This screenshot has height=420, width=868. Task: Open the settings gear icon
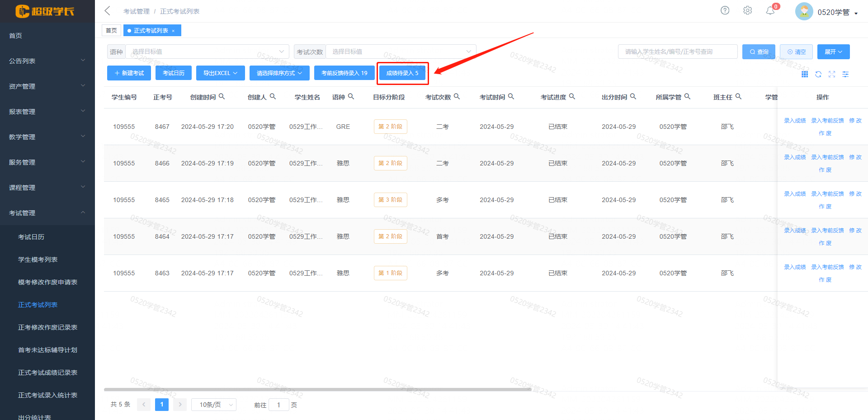pos(747,10)
